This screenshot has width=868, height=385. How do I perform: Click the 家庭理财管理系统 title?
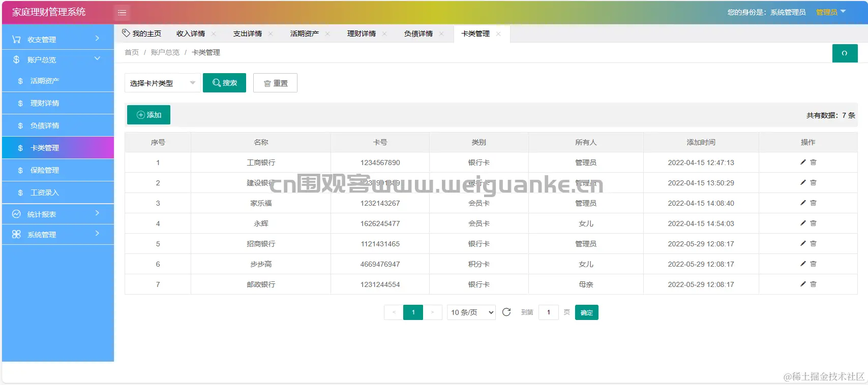(49, 12)
